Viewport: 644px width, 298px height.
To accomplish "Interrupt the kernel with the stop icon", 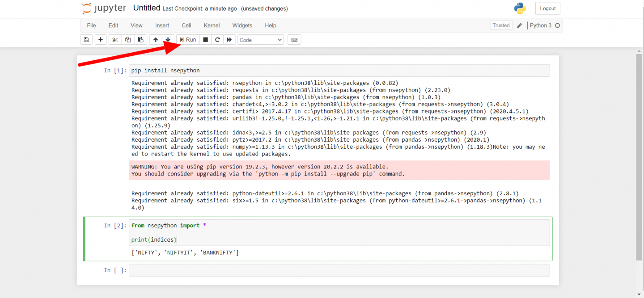I will point(205,39).
